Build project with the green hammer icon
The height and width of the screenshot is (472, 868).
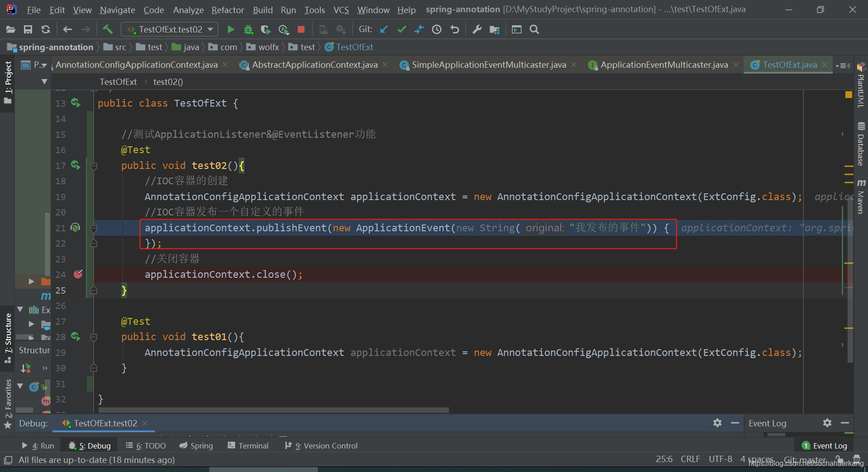(x=108, y=29)
